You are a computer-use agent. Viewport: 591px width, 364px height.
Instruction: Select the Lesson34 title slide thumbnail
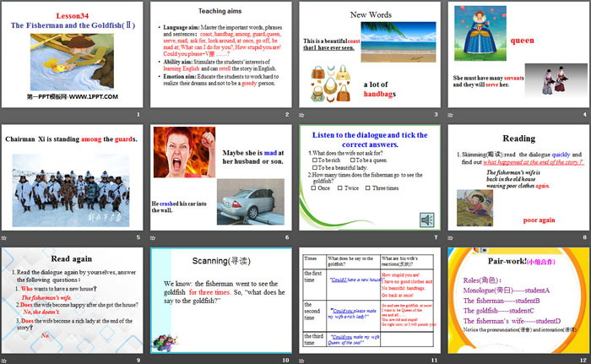pos(73,54)
